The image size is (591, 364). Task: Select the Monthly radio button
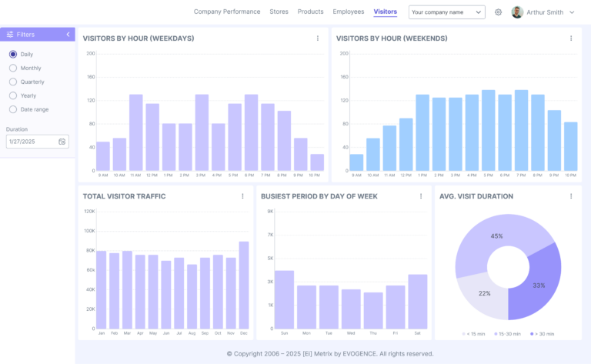click(13, 68)
